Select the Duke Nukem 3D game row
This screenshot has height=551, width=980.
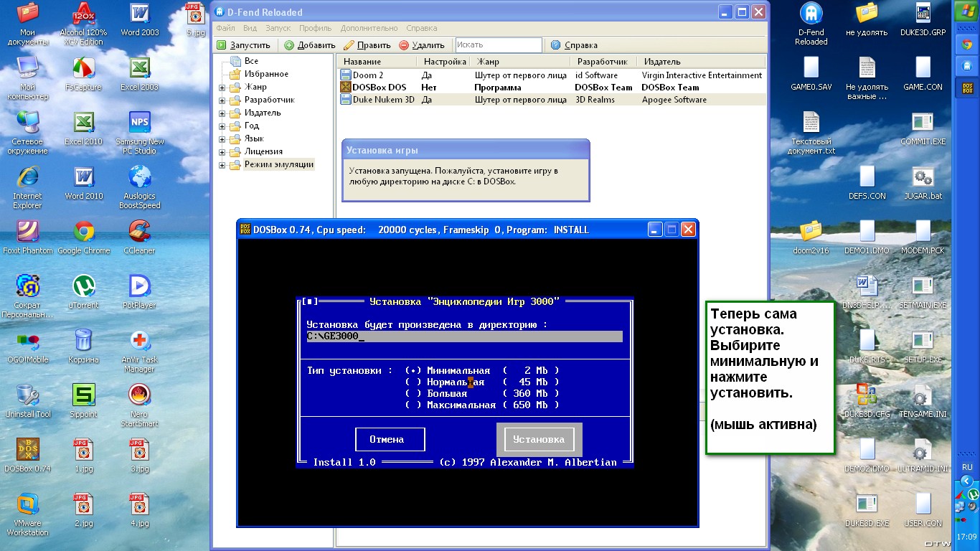[552, 100]
